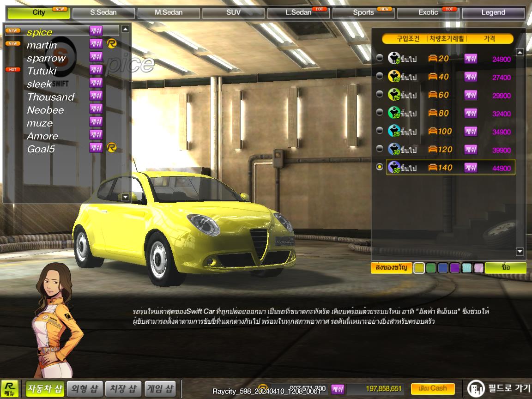Choose the blue car color swatch
Image resolution: width=532 pixels, height=399 pixels.
click(x=443, y=268)
